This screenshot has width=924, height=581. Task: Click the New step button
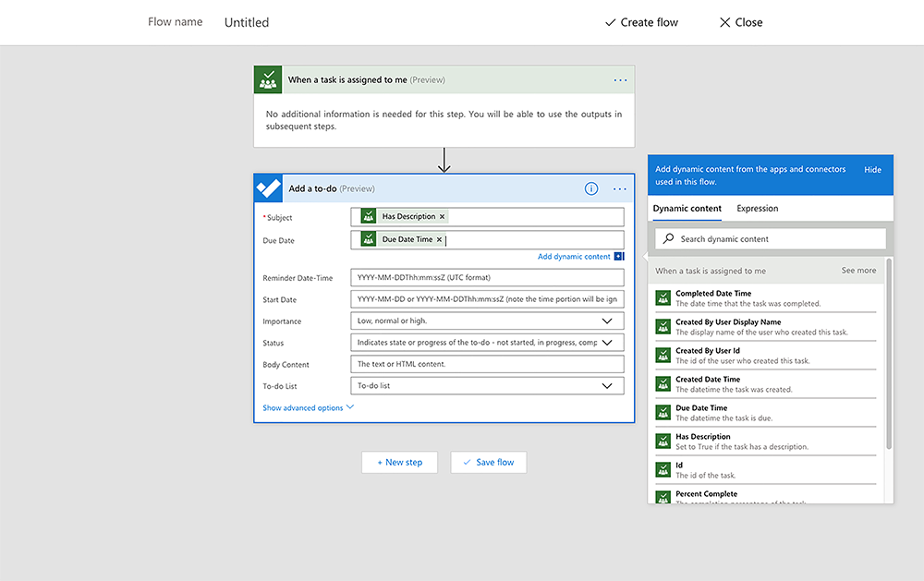(399, 463)
